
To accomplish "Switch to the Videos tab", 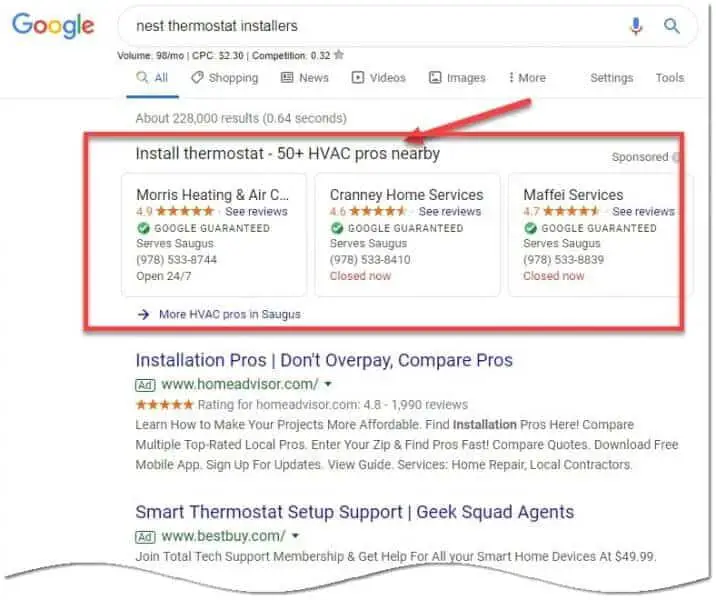I will tap(379, 78).
